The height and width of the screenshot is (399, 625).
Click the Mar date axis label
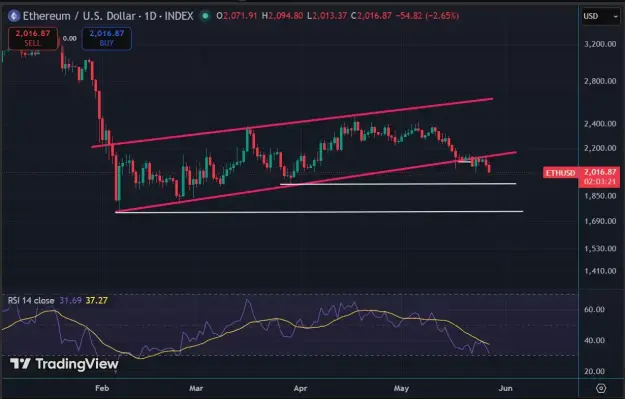point(196,388)
